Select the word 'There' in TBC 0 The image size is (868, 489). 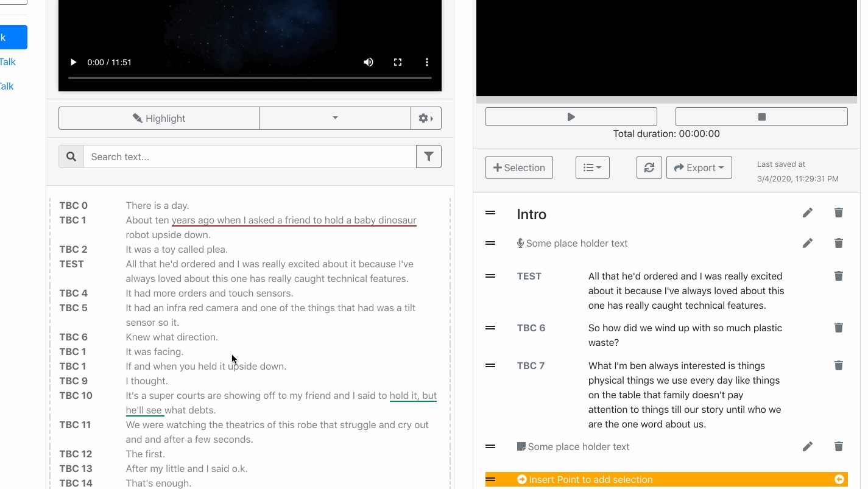[138, 206]
